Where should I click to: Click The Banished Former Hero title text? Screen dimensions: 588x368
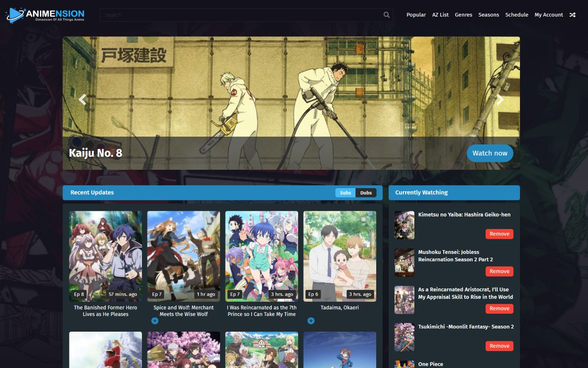coord(106,311)
